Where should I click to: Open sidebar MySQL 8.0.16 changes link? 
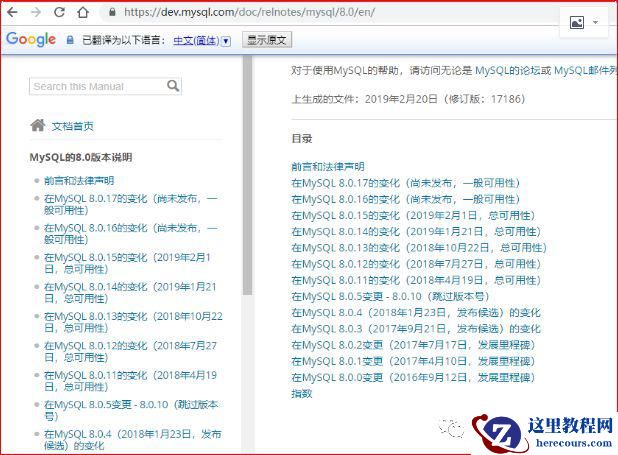coord(130,233)
